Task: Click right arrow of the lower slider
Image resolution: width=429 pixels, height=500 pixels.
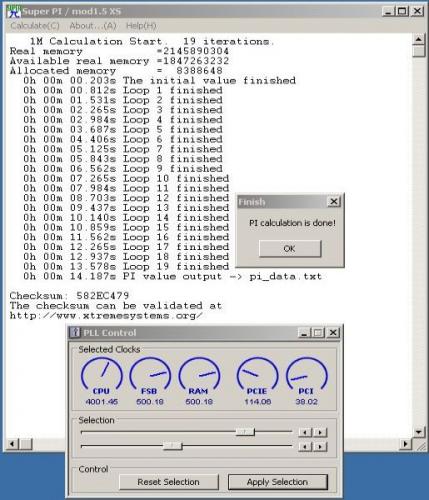Action: (320, 446)
